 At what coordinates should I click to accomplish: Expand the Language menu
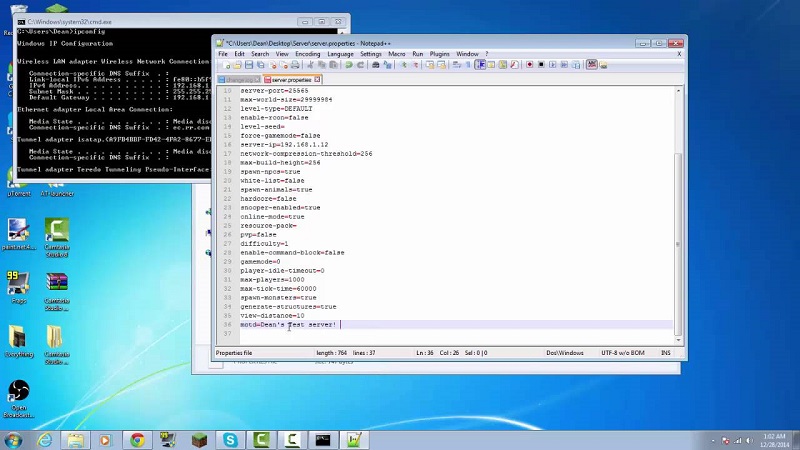[340, 54]
